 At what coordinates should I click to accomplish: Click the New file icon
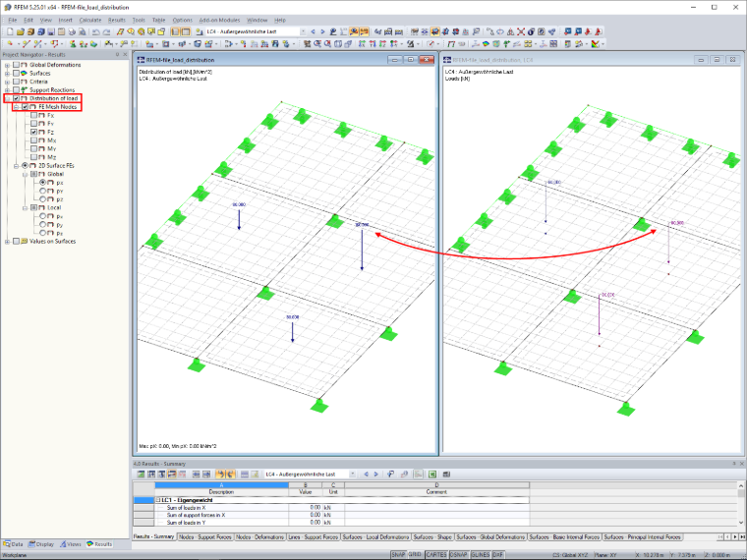point(10,31)
